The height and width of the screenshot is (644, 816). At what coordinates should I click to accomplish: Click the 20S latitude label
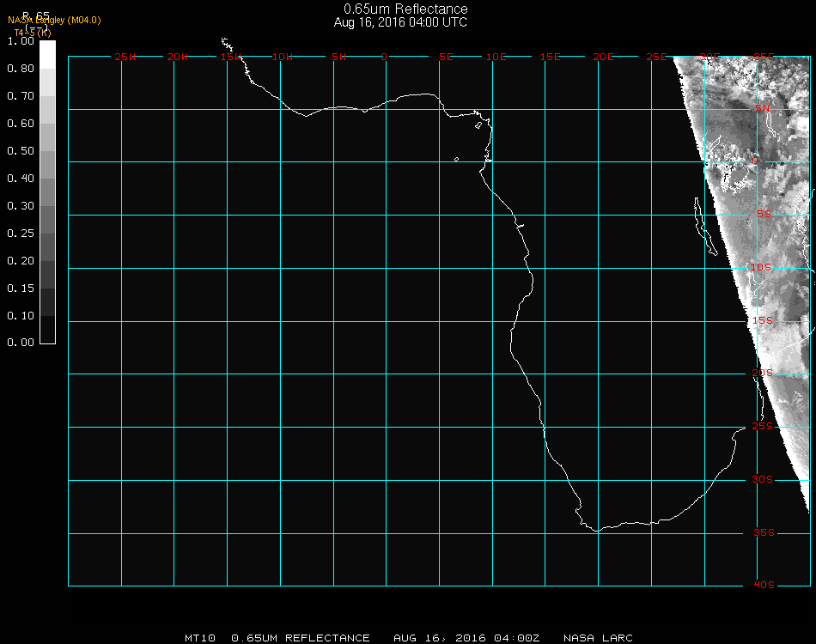point(763,374)
